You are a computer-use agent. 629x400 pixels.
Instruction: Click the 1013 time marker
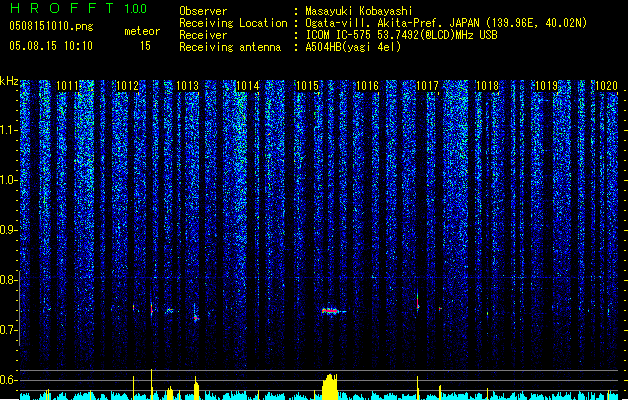coord(187,86)
